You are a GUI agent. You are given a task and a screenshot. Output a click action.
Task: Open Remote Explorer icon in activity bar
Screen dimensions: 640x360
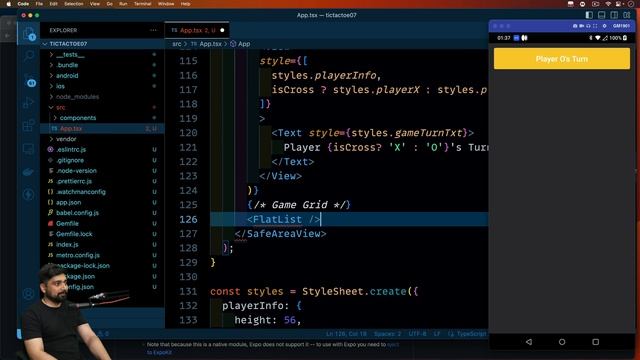tap(28, 149)
